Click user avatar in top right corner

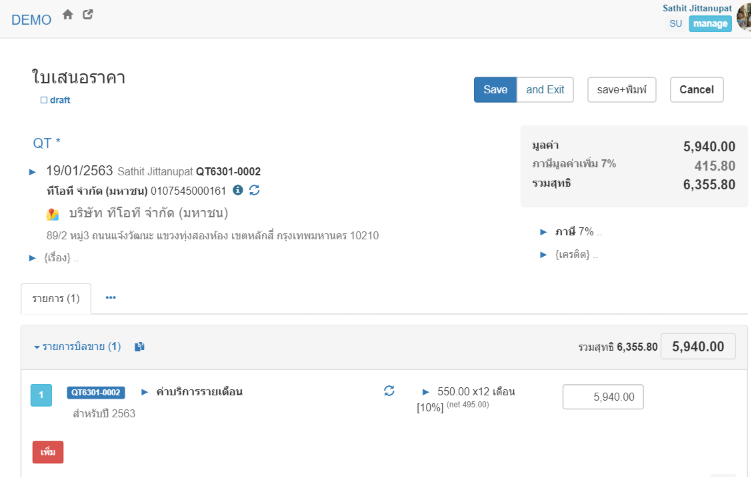click(x=743, y=17)
